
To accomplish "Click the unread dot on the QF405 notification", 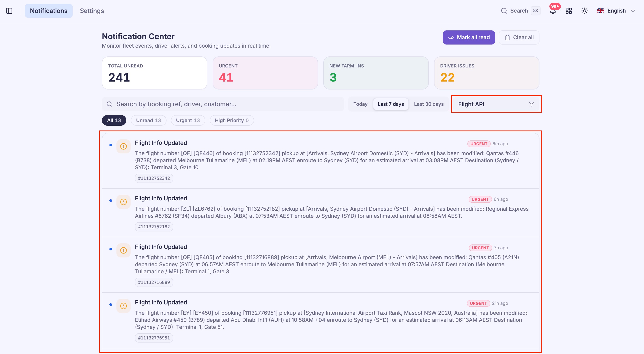I will tap(111, 249).
